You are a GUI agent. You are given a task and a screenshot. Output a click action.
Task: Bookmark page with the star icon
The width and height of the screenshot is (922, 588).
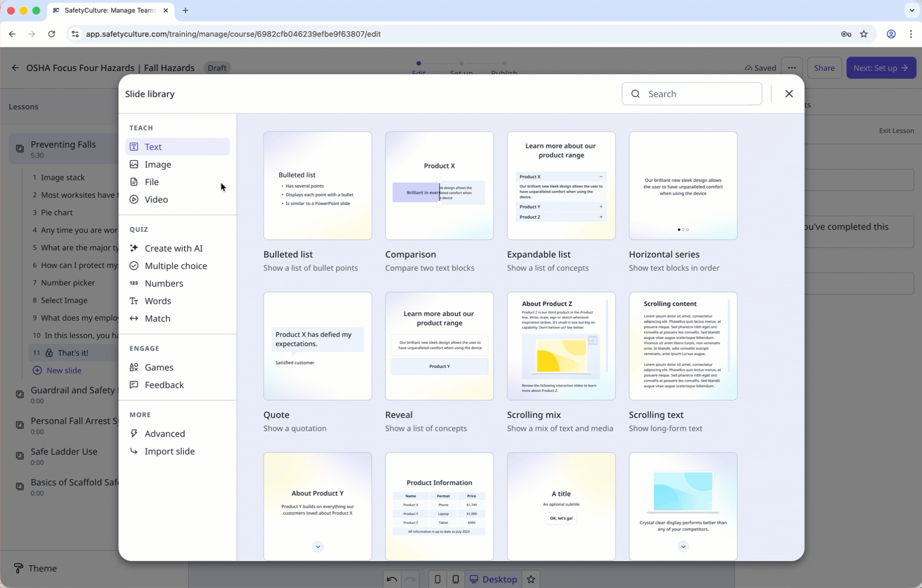click(864, 34)
